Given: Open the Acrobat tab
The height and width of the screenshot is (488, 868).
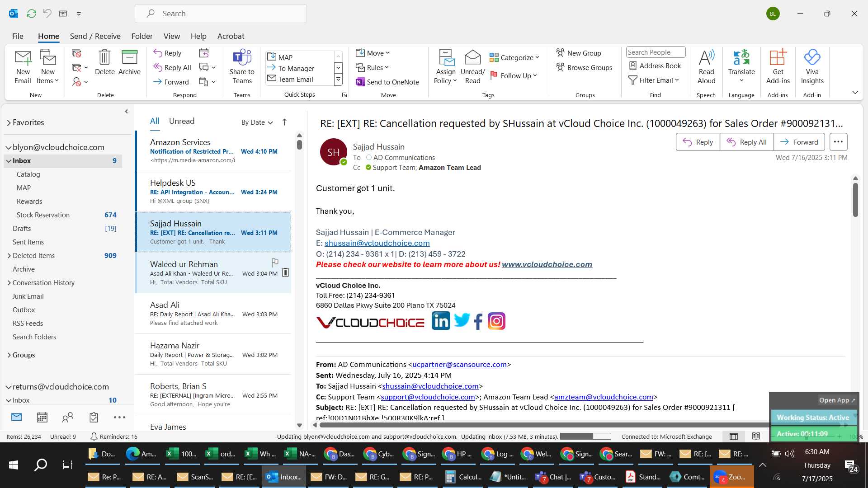Looking at the screenshot, I should click(231, 36).
